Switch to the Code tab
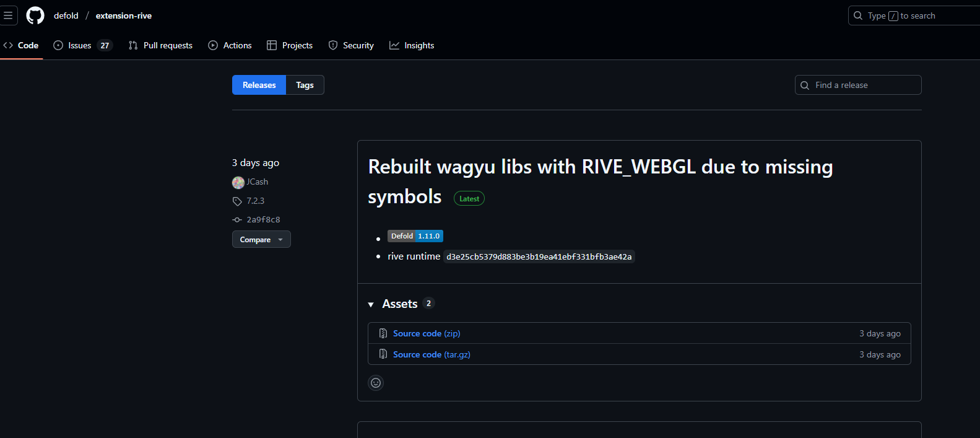Viewport: 980px width, 438px height. click(x=21, y=45)
